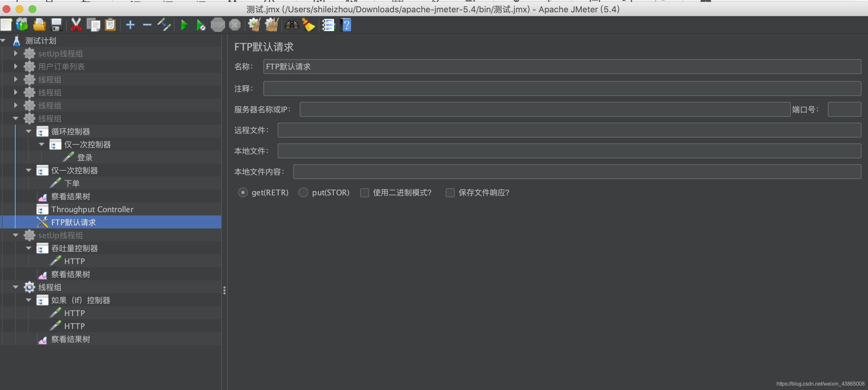Click the 服务器名称或IP input field

click(545, 109)
